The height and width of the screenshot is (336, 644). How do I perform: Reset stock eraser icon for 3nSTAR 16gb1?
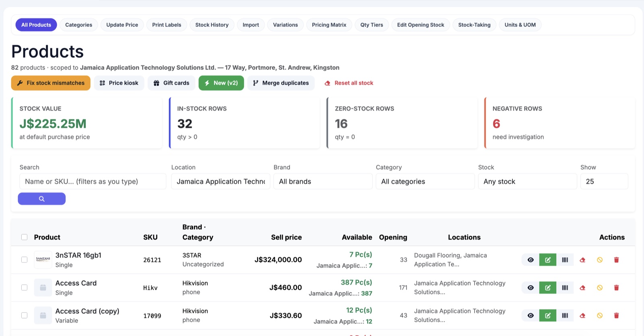(x=582, y=260)
